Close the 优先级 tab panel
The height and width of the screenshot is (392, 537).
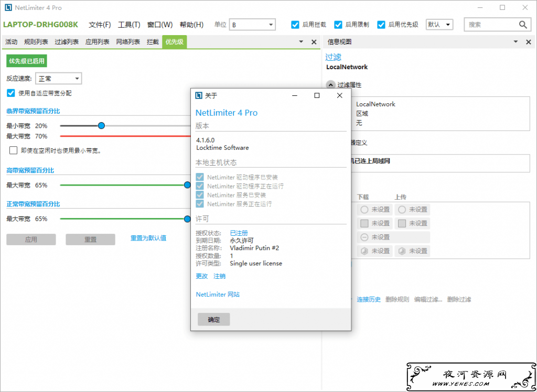coord(314,42)
